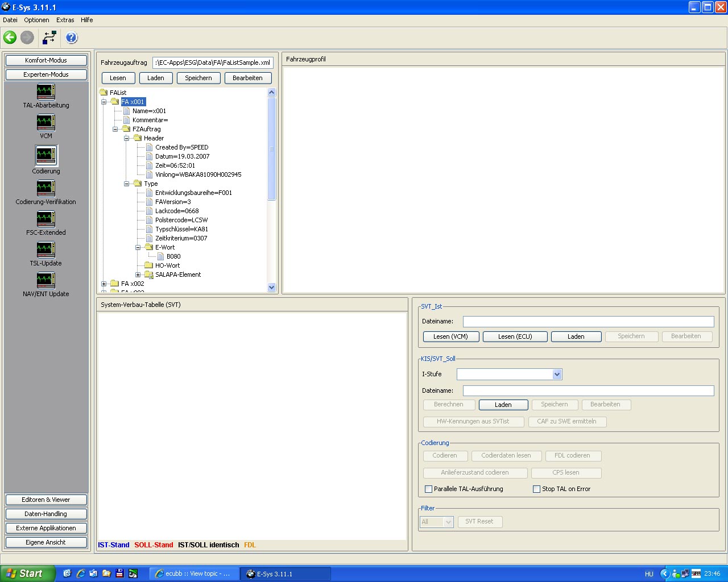The image size is (728, 582).
Task: Switch to Experten-Modus panel
Action: 46,74
